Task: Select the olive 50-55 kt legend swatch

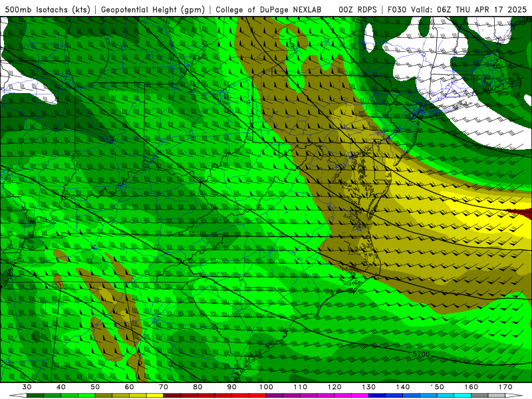Action: click(x=104, y=396)
